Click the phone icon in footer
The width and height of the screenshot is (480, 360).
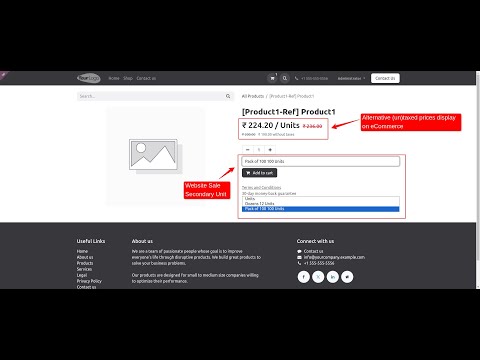click(299, 263)
